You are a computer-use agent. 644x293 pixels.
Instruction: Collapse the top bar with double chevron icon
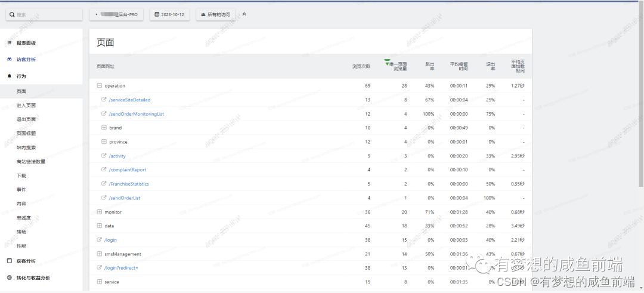click(x=244, y=14)
